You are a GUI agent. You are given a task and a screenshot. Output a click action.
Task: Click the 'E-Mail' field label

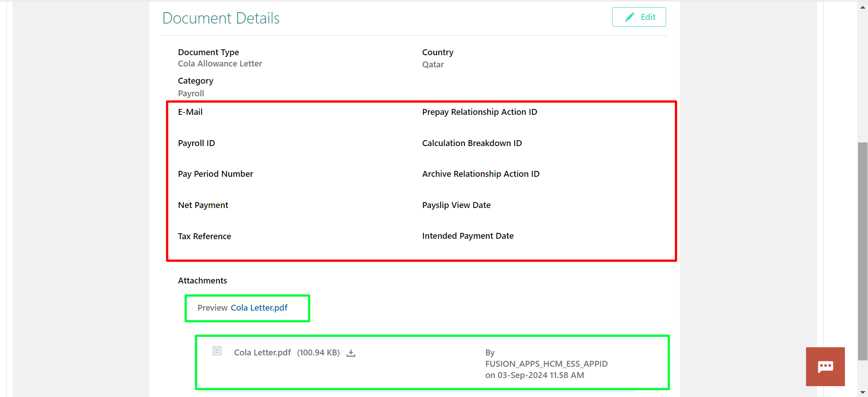click(190, 112)
